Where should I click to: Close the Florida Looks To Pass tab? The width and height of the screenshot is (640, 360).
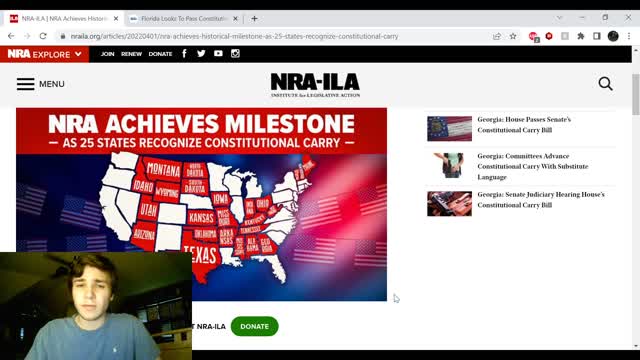pos(236,19)
